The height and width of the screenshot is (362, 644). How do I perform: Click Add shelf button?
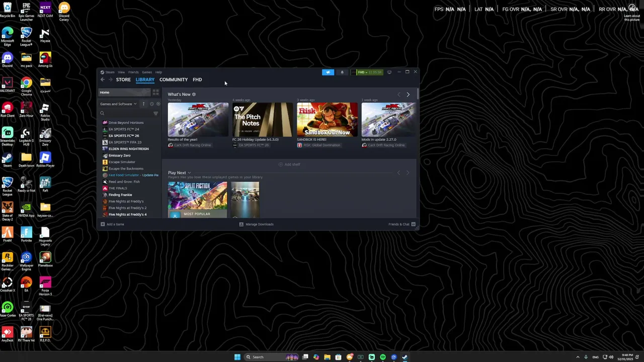[x=289, y=164]
